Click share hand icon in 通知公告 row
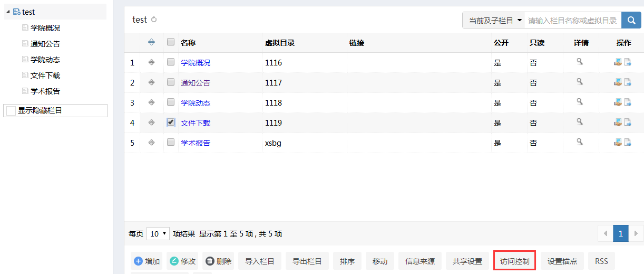 [618, 82]
